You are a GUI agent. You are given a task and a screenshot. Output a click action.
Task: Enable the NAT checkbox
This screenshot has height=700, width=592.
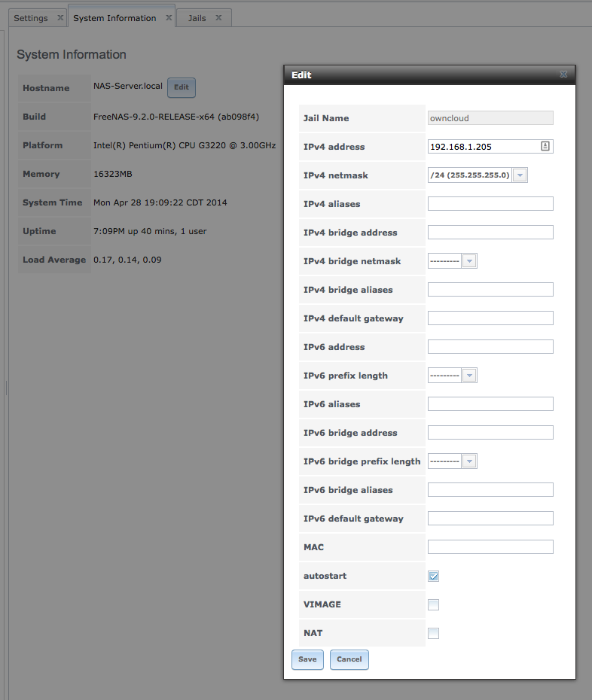tap(433, 633)
